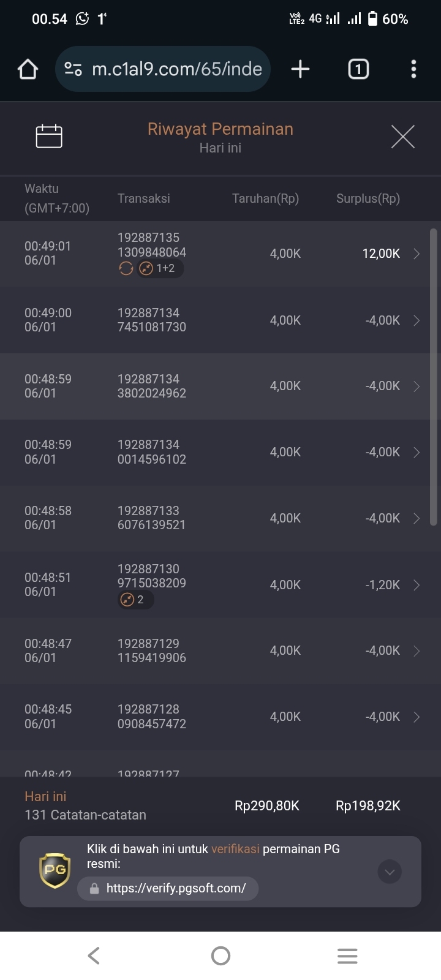Open the tab switcher showing 1 tab
Viewport: 441px width, 980px height.
(358, 69)
